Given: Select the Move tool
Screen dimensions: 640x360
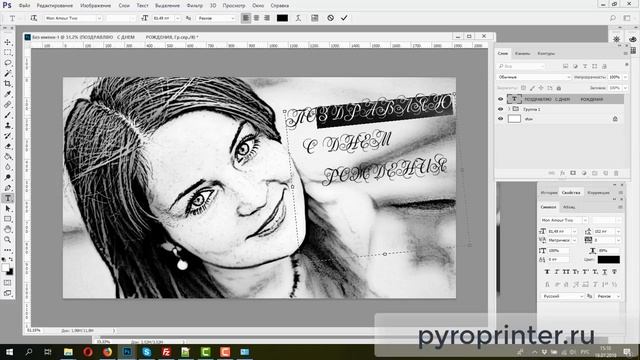Looking at the screenshot, I should [x=8, y=42].
